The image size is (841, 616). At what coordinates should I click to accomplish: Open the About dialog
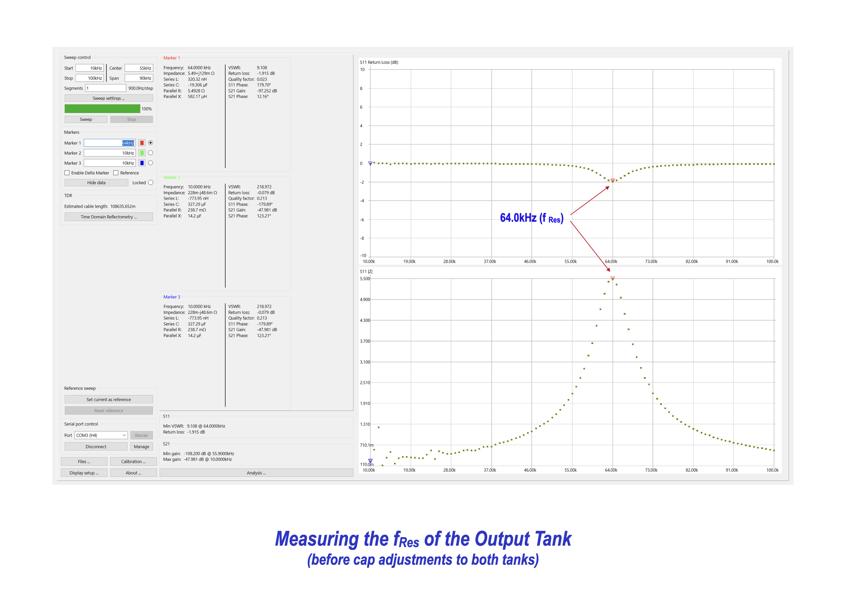pyautogui.click(x=134, y=472)
